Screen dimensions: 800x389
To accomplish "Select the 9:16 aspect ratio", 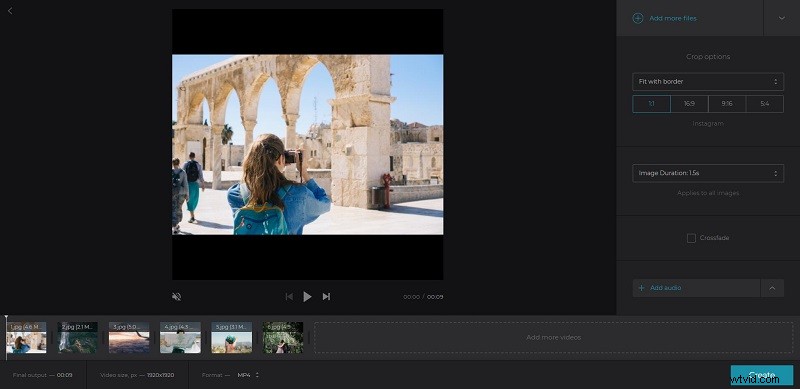I will coord(727,104).
